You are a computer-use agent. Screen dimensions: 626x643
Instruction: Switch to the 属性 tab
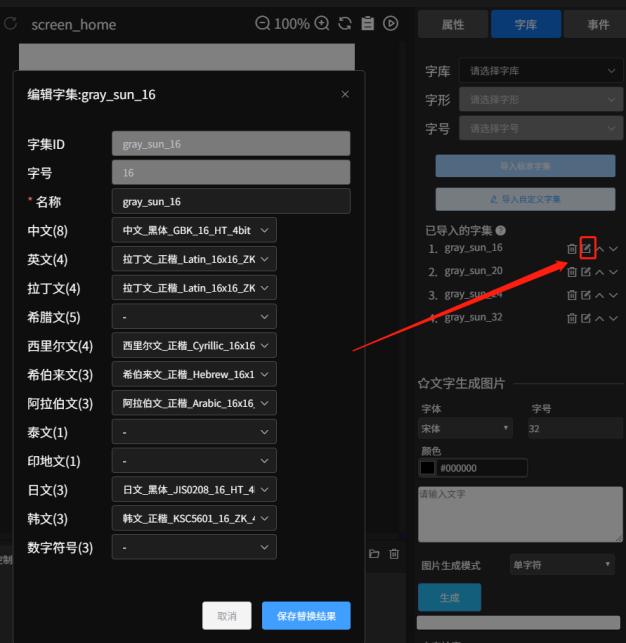[x=453, y=25]
